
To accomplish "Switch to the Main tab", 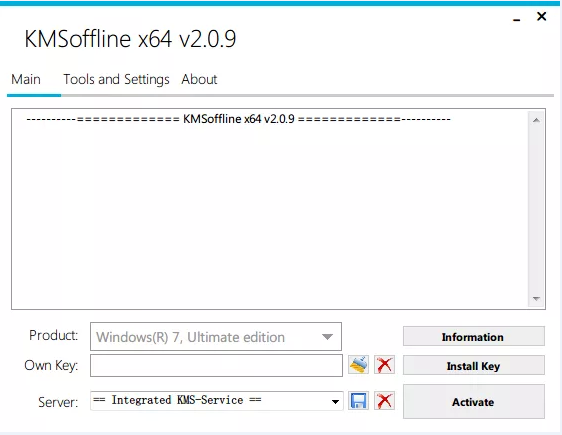I will click(x=26, y=79).
